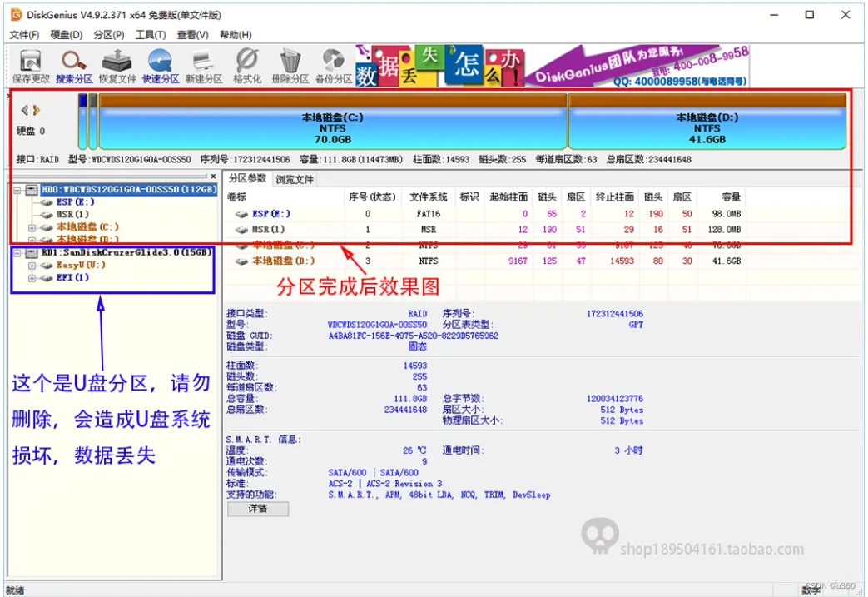
Task: Open the 帮助(H) menu
Action: 236,35
